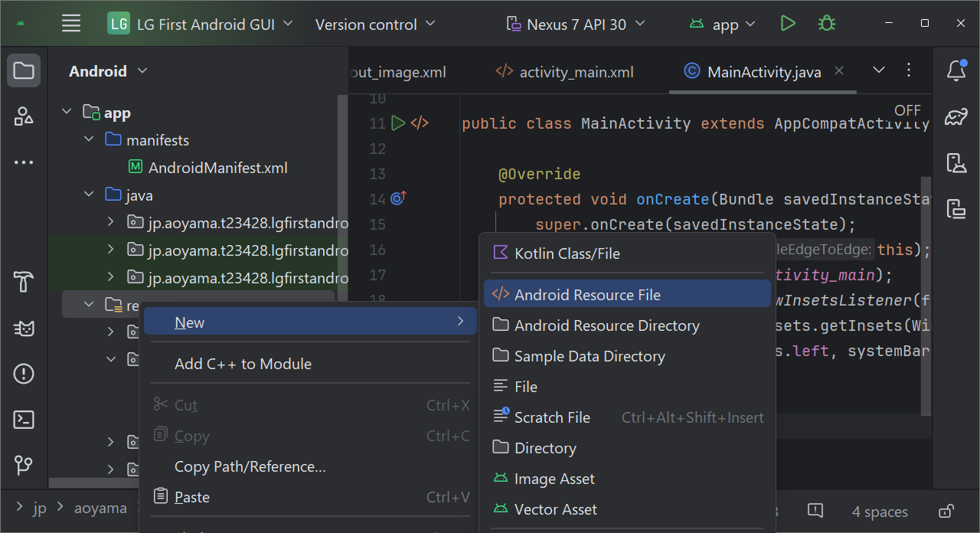Open the Problems warning icon
This screenshot has width=980, height=533.
click(x=24, y=374)
